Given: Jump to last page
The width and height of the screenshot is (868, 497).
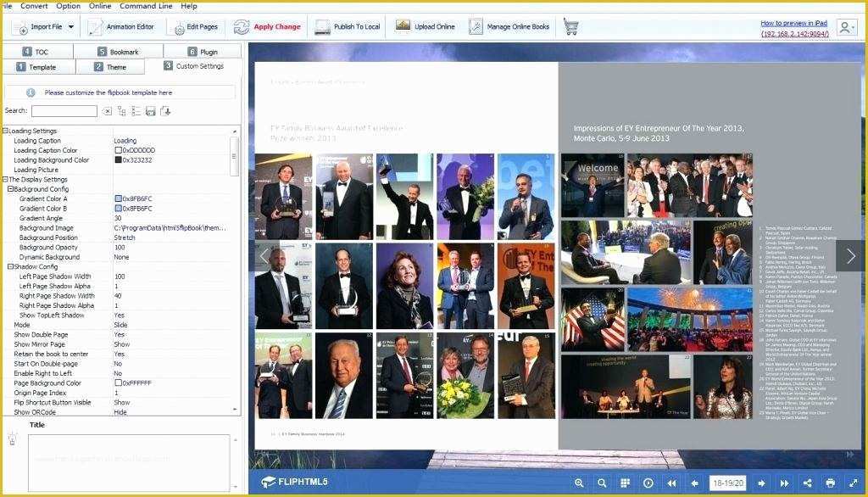Looking at the screenshot, I should click(784, 483).
